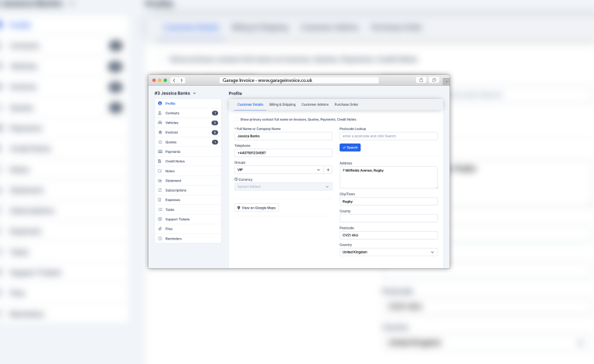Select the Purchase Order tab
Viewport: 594px width, 364px height.
click(346, 104)
